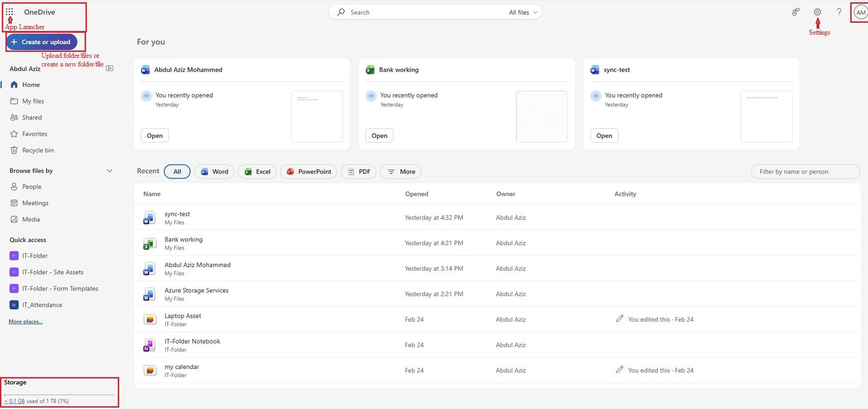Click the IT-Folder - Site Assets icon
Viewport: 868px width, 409px height.
(x=14, y=272)
